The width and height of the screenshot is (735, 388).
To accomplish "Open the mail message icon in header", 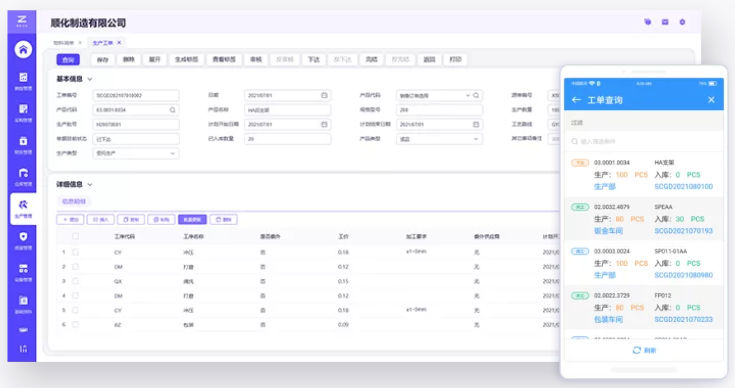I will tap(665, 22).
